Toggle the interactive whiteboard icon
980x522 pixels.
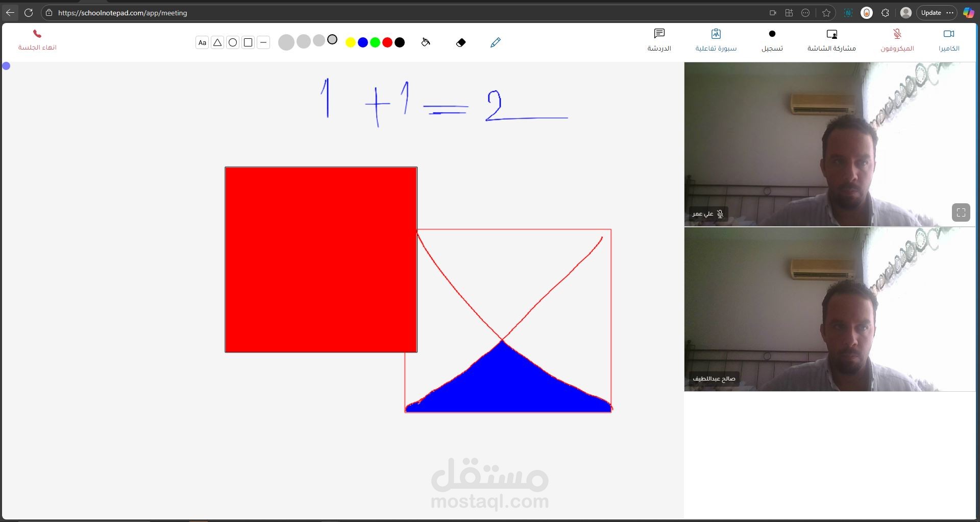[716, 34]
